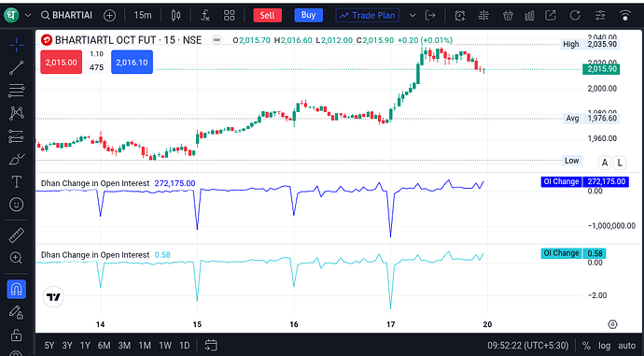Click the blue Buy button
The height and width of the screenshot is (356, 644).
coord(308,15)
